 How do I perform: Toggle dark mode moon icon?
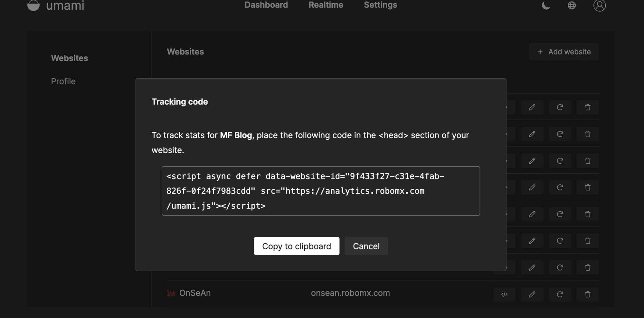coord(546,5)
